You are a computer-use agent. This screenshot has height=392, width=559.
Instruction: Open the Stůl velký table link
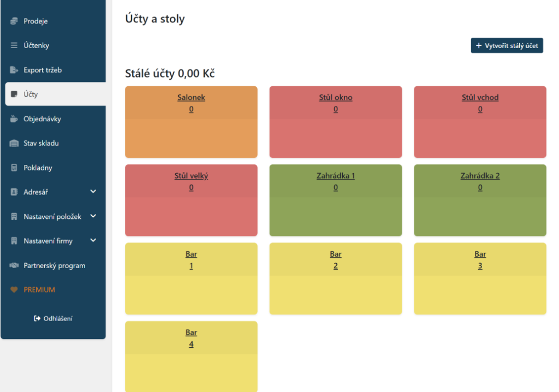(x=191, y=176)
